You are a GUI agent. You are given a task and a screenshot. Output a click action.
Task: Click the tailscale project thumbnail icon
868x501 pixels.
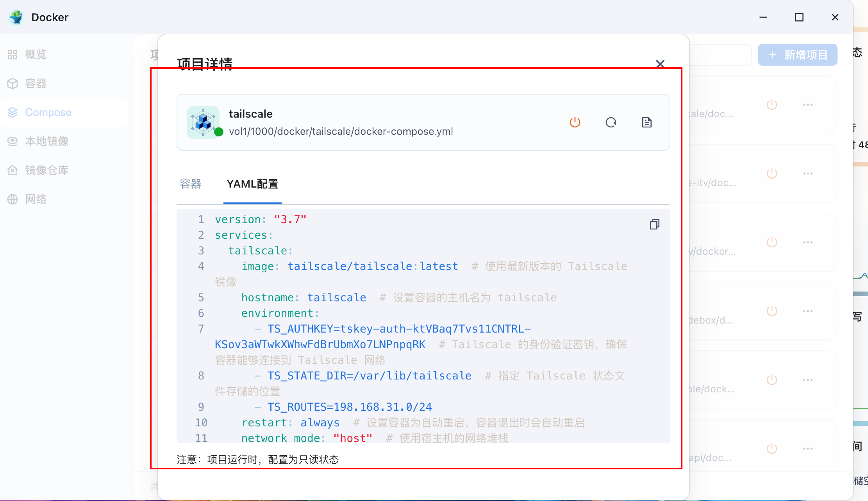pyautogui.click(x=203, y=122)
